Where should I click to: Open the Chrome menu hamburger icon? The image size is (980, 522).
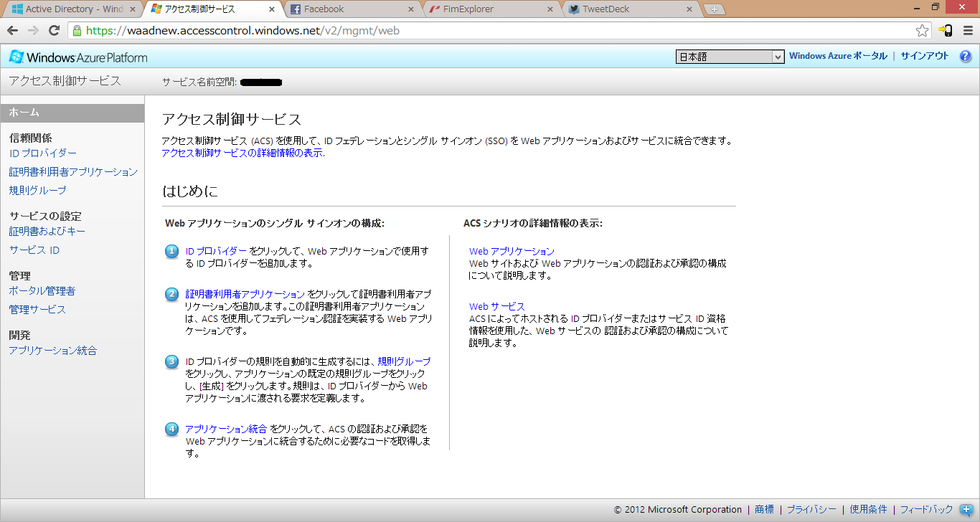[x=968, y=31]
